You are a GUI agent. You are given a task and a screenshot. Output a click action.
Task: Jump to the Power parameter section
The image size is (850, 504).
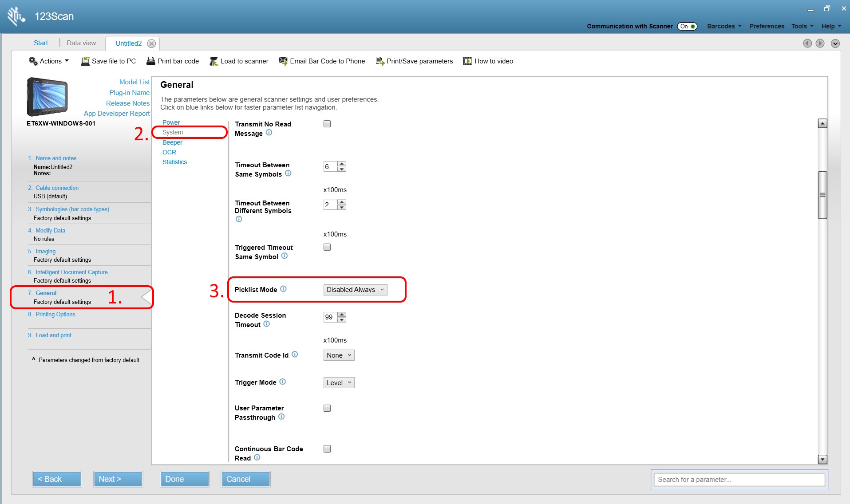tap(171, 122)
